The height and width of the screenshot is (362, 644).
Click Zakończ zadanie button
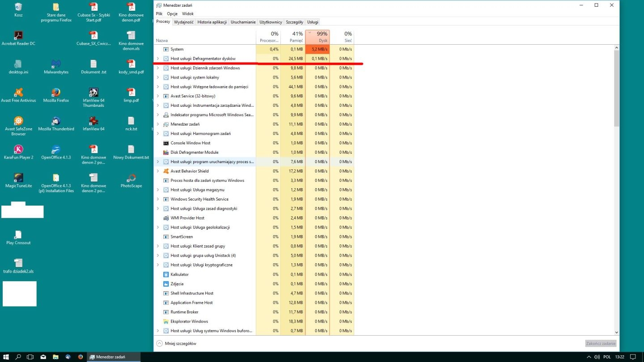coord(601,343)
